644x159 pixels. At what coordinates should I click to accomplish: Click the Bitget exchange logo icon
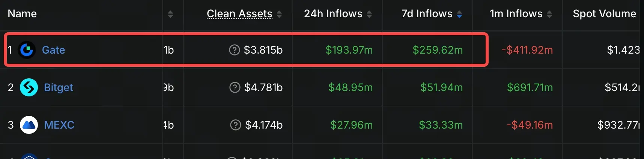coord(29,87)
